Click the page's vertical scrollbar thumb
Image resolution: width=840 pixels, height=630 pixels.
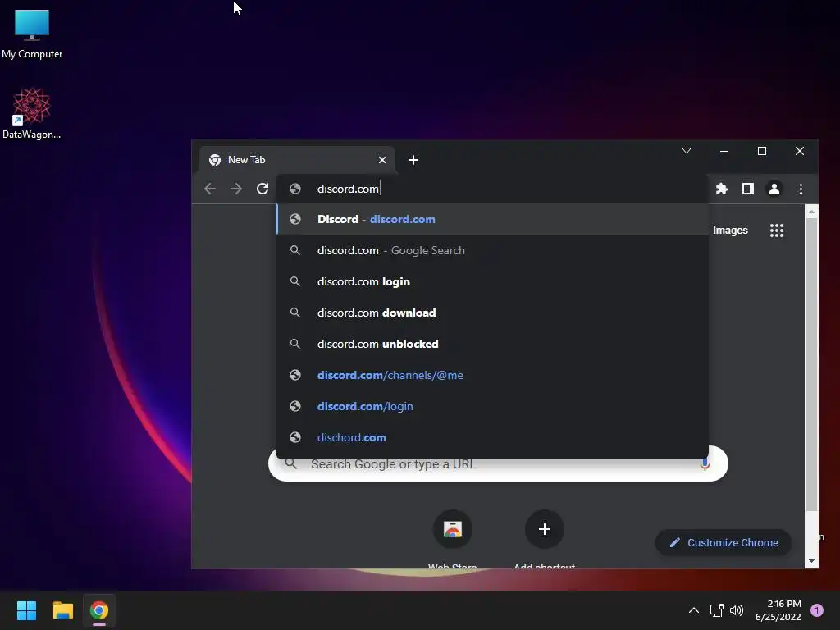(x=811, y=364)
